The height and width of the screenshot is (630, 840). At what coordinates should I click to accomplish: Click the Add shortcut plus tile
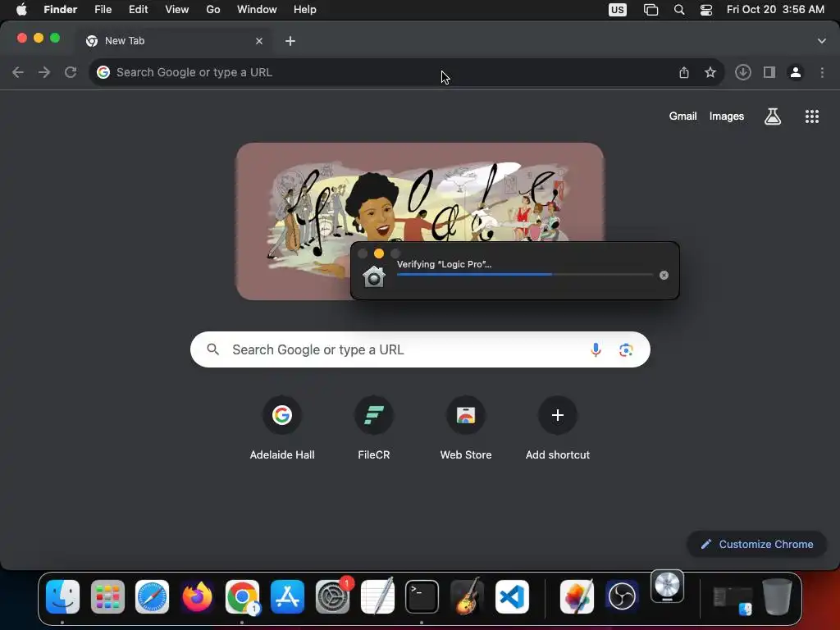558,415
